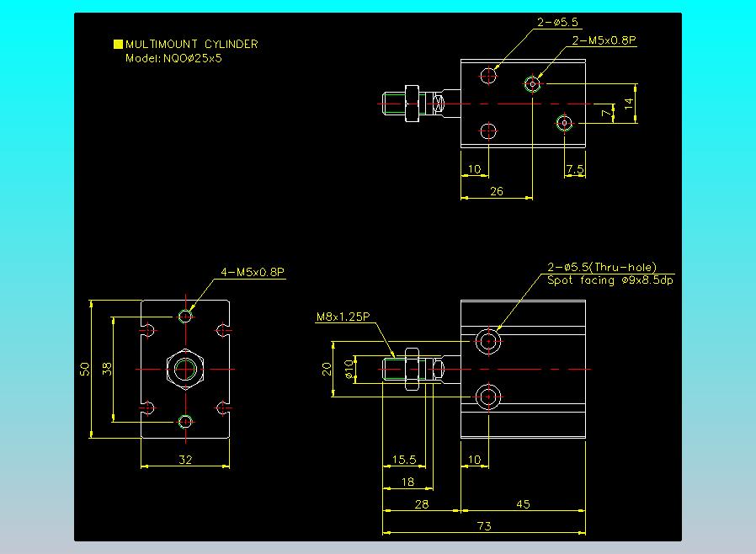Select the 10 dimension next to 15.5
The width and height of the screenshot is (756, 554).
(x=475, y=460)
